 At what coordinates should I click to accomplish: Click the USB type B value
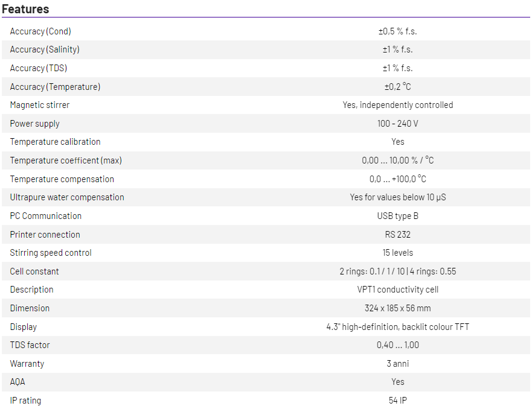397,216
